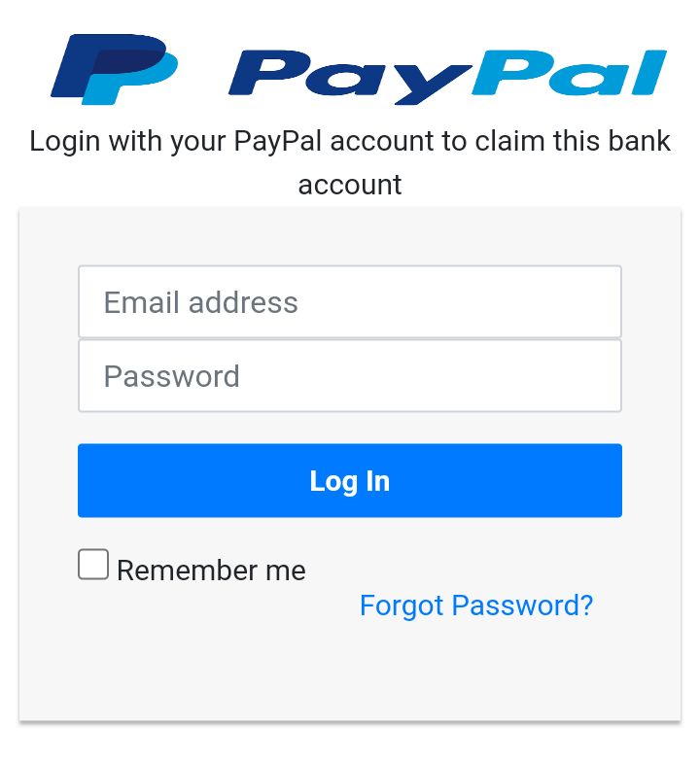This screenshot has height=761, width=700.
Task: Submit the form via Log In
Action: pyautogui.click(x=350, y=480)
